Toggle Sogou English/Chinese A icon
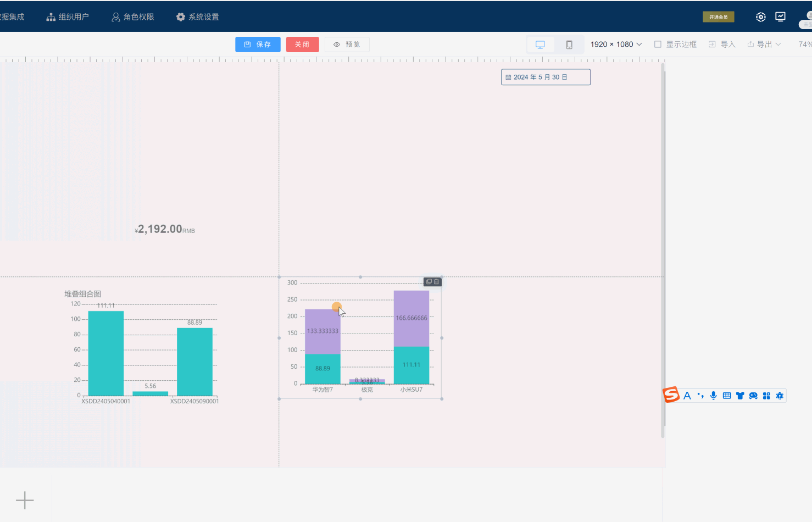The height and width of the screenshot is (522, 812). (687, 396)
